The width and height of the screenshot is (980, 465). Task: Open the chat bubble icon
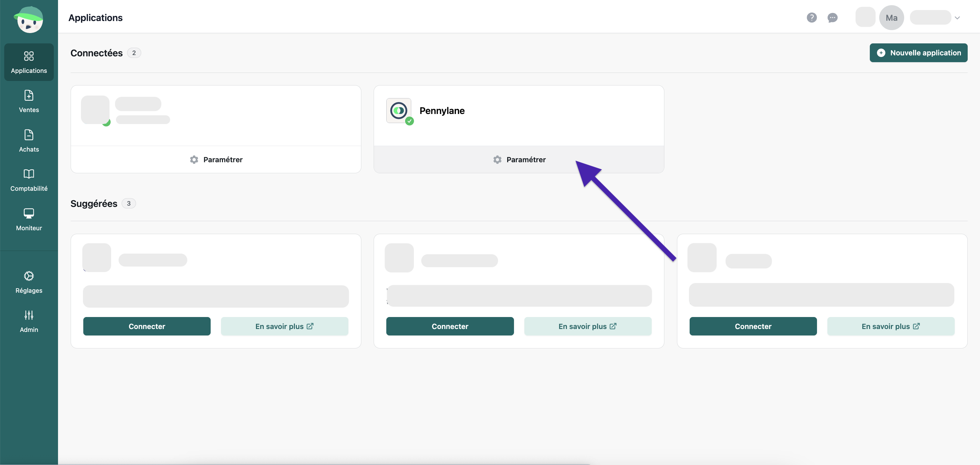[x=833, y=17]
